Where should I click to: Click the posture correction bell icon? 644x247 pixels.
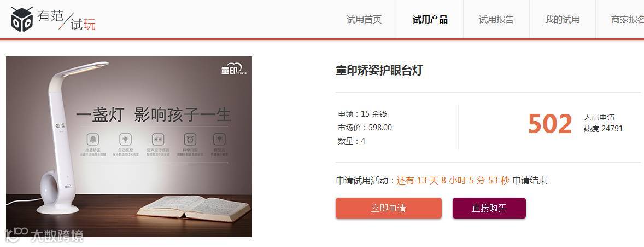92,139
